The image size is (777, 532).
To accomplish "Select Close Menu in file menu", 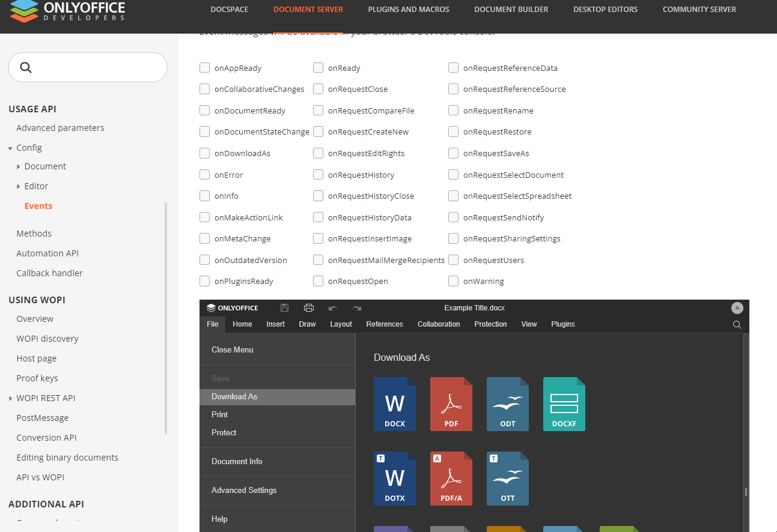I will (x=278, y=350).
